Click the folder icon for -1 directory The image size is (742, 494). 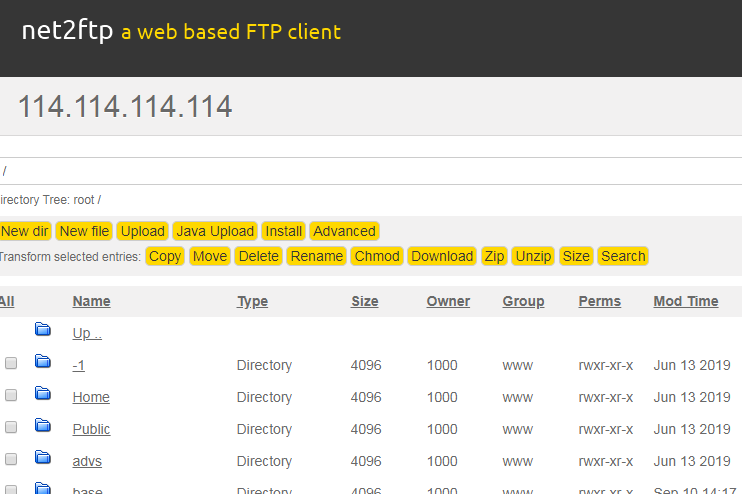click(x=43, y=361)
